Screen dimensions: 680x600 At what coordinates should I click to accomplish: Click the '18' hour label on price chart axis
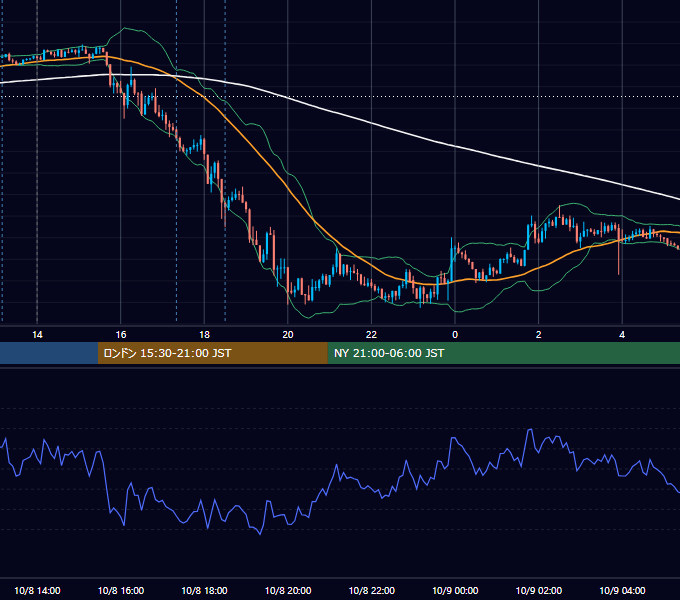point(204,335)
